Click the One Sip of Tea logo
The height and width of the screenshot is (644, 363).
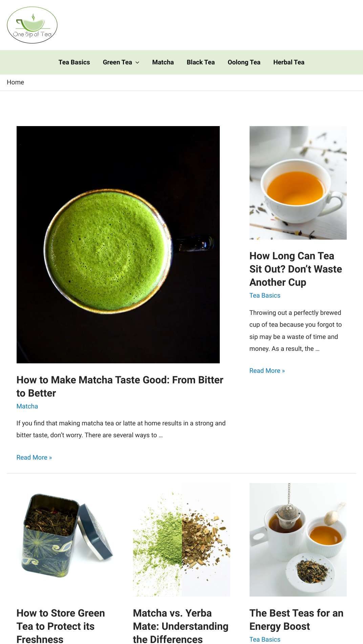point(32,25)
